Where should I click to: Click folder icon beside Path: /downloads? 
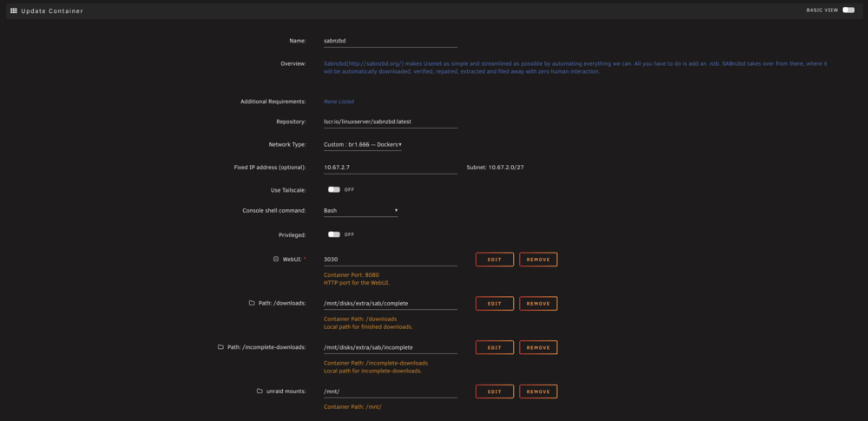tap(252, 303)
